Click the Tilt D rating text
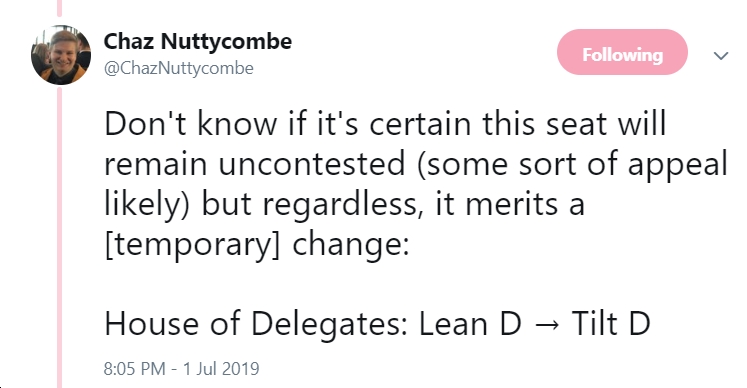Screen dimensions: 747x388 click(x=611, y=324)
